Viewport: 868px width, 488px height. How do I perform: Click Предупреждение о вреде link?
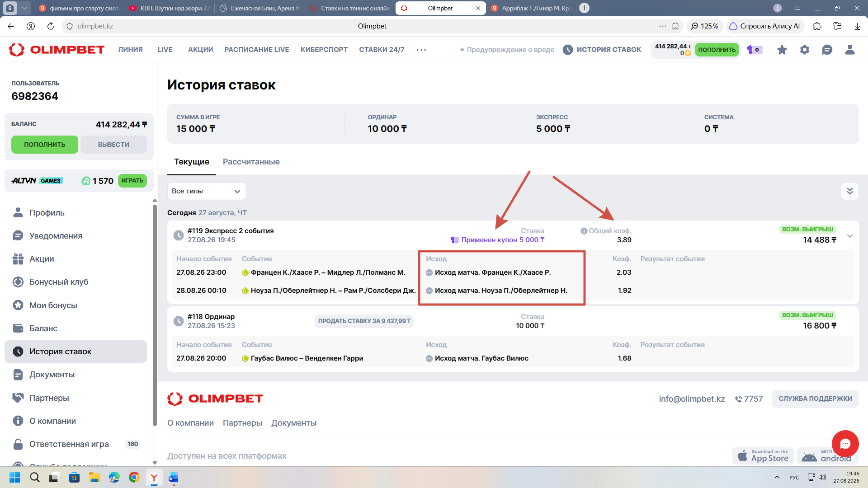coord(507,50)
